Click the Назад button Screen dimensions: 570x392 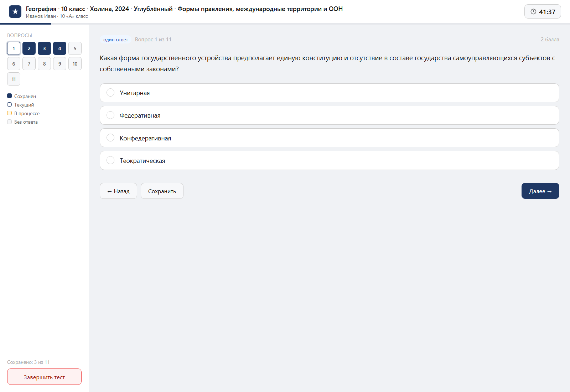pos(118,191)
